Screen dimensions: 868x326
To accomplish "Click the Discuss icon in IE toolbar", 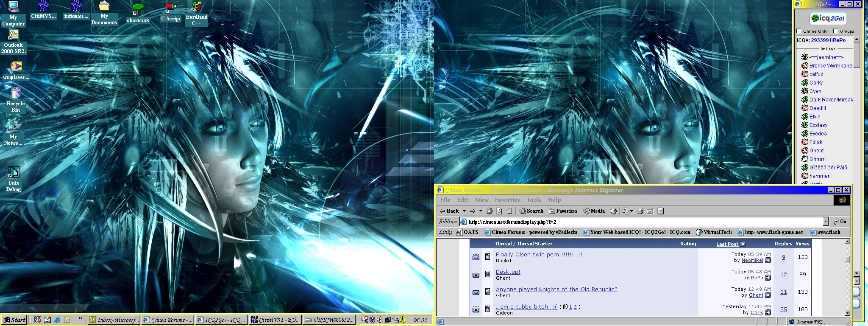I will pyautogui.click(x=660, y=211).
